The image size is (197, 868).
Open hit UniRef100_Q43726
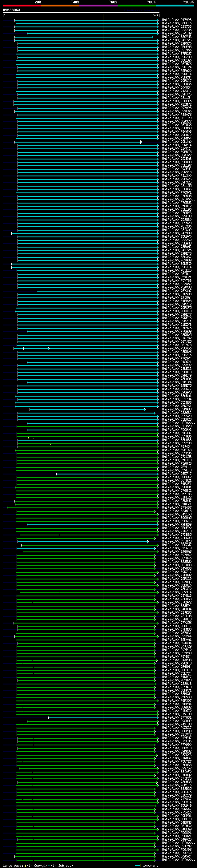(x=177, y=40)
